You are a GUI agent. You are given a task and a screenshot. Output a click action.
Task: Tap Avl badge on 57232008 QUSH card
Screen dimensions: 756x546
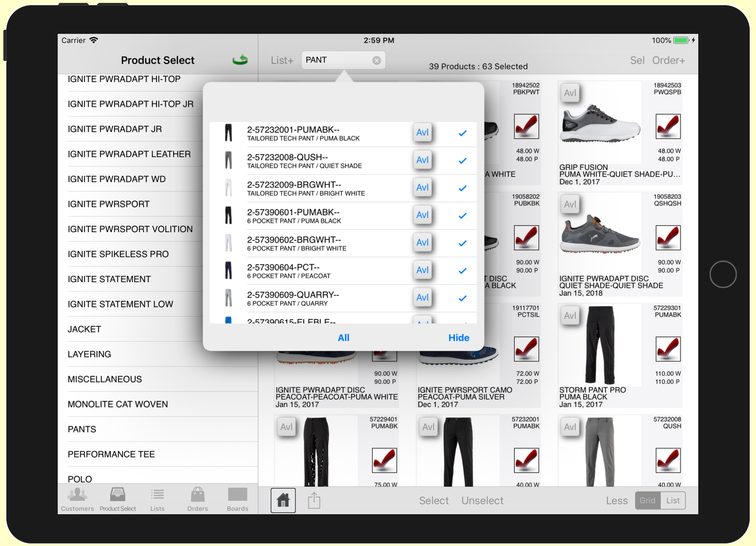pyautogui.click(x=570, y=427)
